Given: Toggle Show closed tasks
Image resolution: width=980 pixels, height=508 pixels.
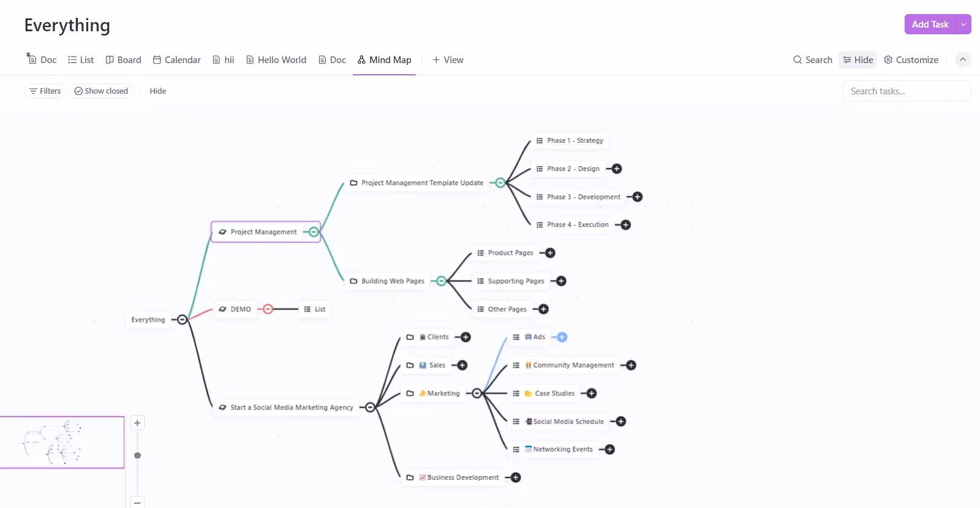Looking at the screenshot, I should click(101, 91).
